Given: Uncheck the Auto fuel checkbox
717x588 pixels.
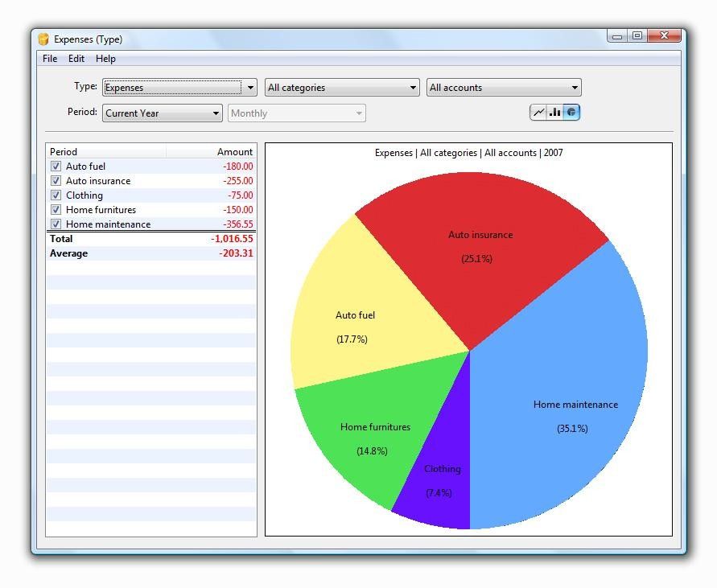Looking at the screenshot, I should coord(56,166).
